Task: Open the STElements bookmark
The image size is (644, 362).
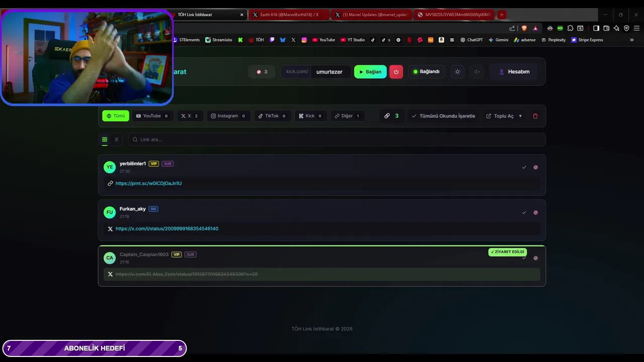Action: tap(186, 40)
